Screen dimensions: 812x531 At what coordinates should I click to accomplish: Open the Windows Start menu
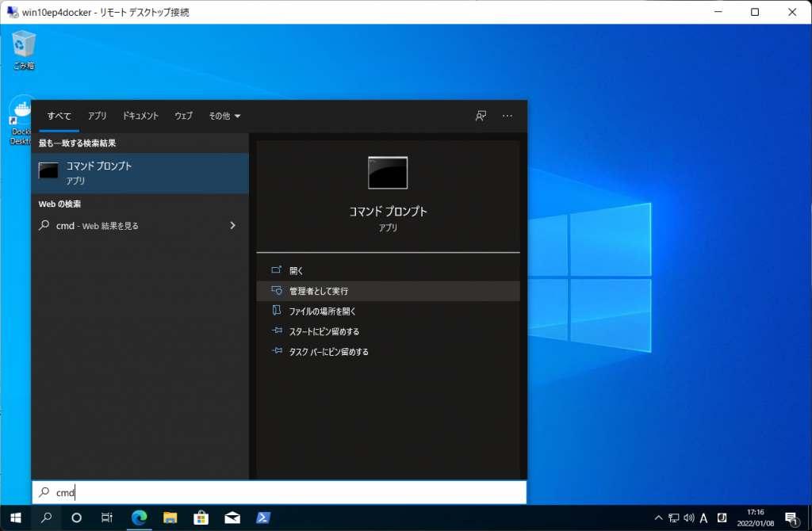click(x=16, y=518)
